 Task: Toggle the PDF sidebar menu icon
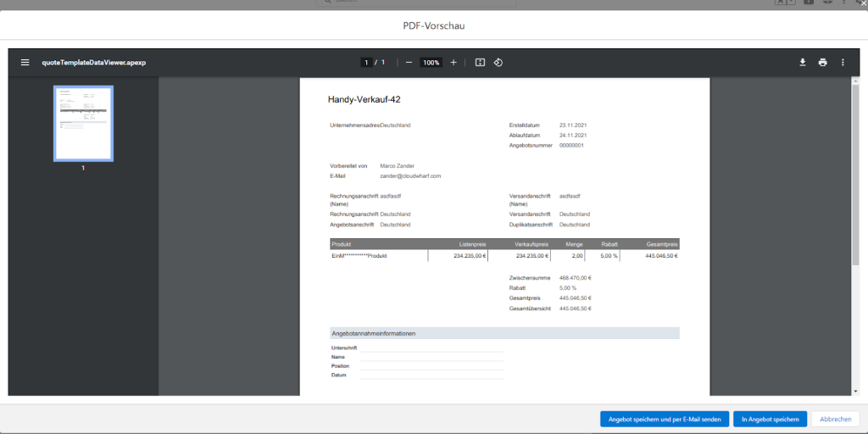pyautogui.click(x=25, y=63)
